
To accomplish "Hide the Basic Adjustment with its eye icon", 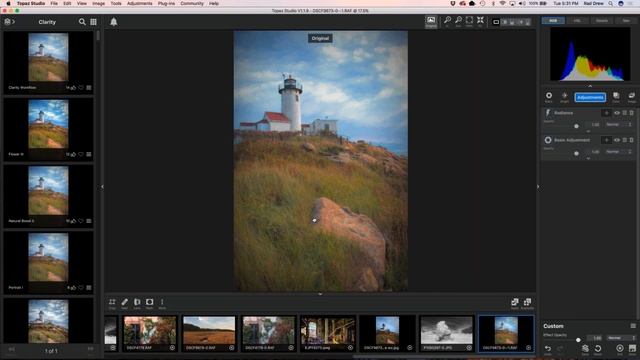I will point(617,140).
